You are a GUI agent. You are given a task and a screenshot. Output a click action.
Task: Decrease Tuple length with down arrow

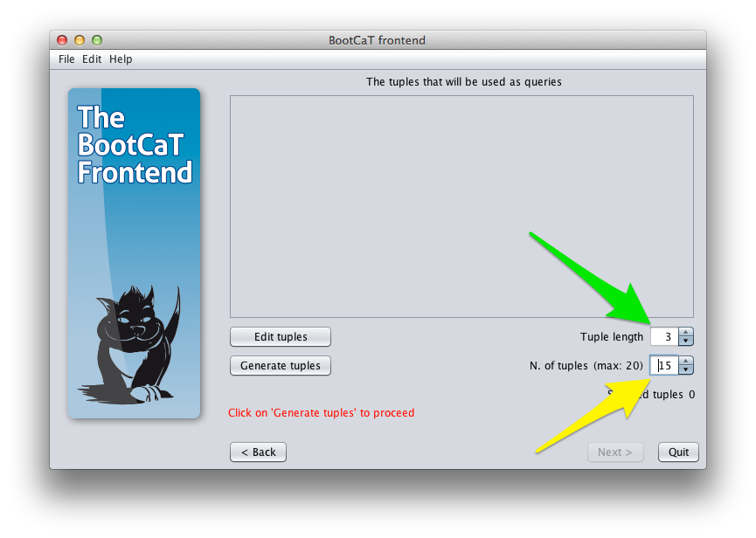pyautogui.click(x=685, y=341)
